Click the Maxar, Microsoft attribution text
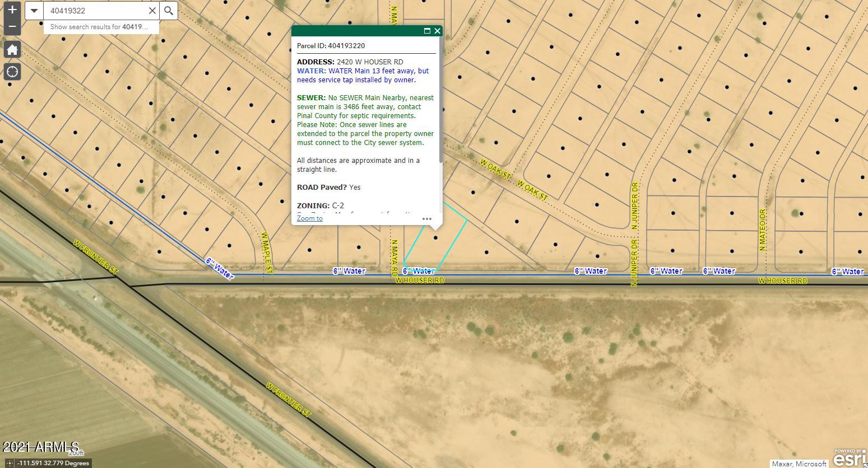Image resolution: width=868 pixels, height=468 pixels. [x=800, y=464]
